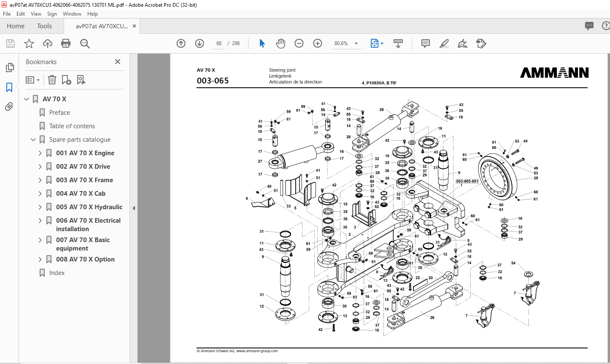Click the page number field
The width and height of the screenshot is (610, 364).
coord(219,43)
